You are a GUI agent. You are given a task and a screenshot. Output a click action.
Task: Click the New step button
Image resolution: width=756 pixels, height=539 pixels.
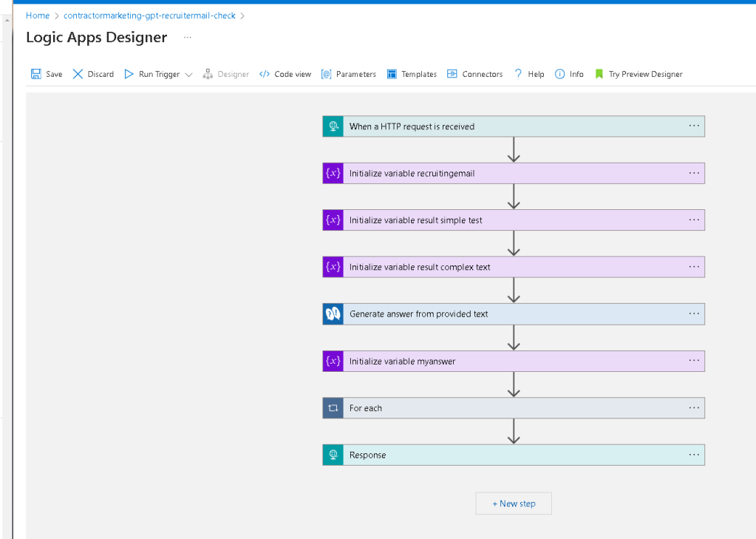point(514,504)
